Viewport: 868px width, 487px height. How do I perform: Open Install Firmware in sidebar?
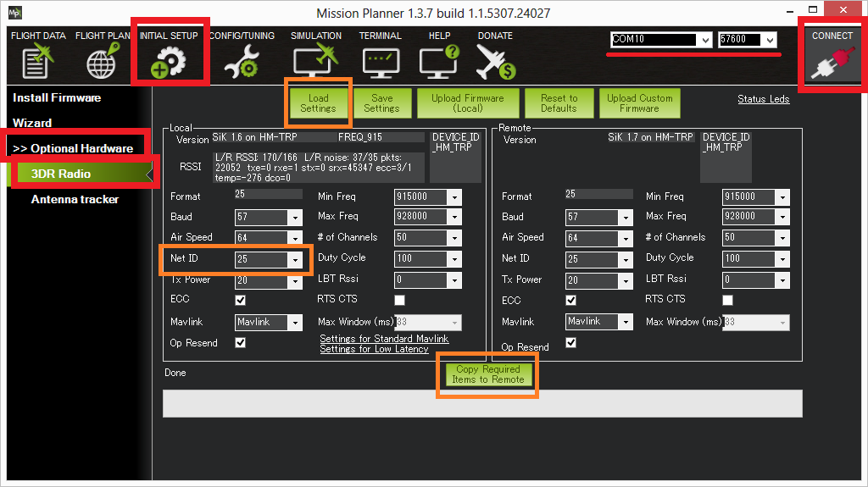57,98
